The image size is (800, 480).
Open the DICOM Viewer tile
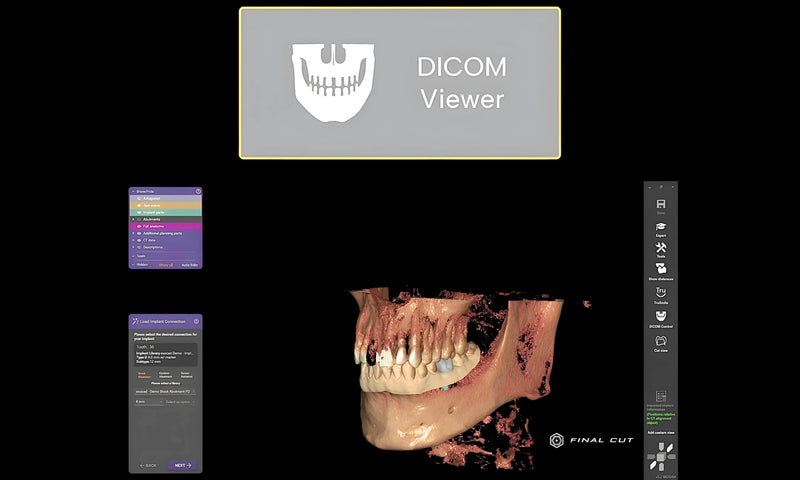click(x=400, y=83)
